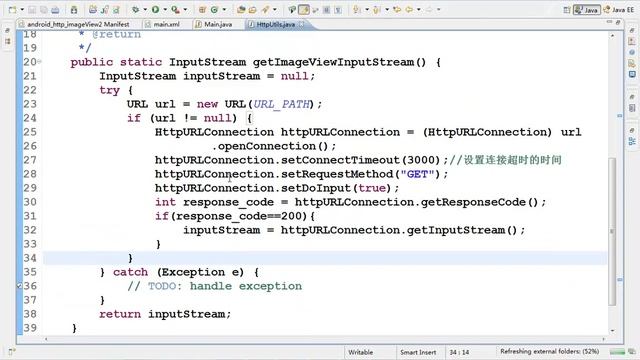
Task: Toggle Block Selection mode icon
Action: tap(327, 9)
